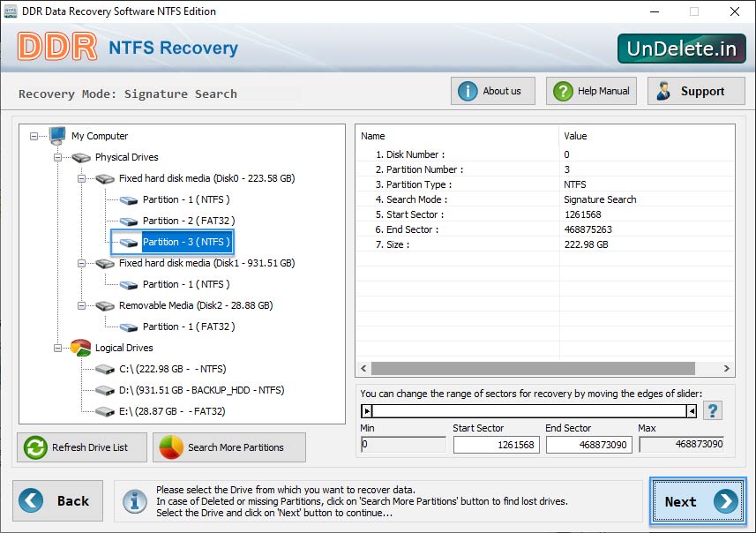Select Fixed hard disk media Disk1
This screenshot has width=756, height=533.
[206, 263]
